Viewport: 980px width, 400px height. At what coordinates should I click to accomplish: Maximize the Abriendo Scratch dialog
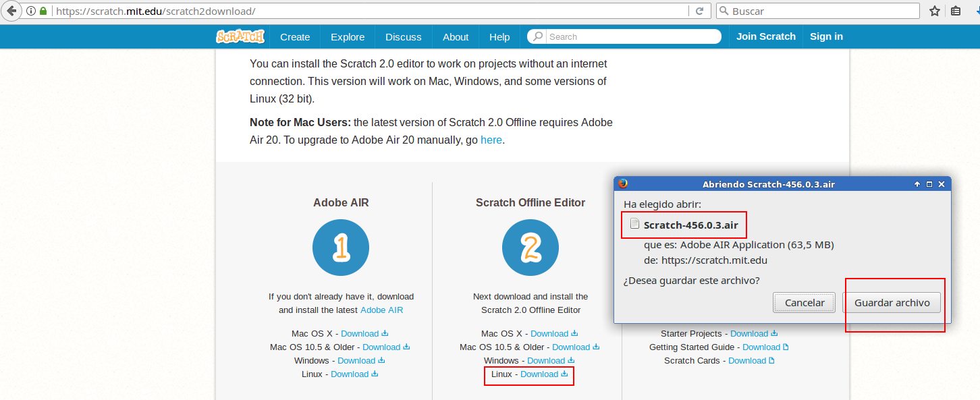click(929, 184)
